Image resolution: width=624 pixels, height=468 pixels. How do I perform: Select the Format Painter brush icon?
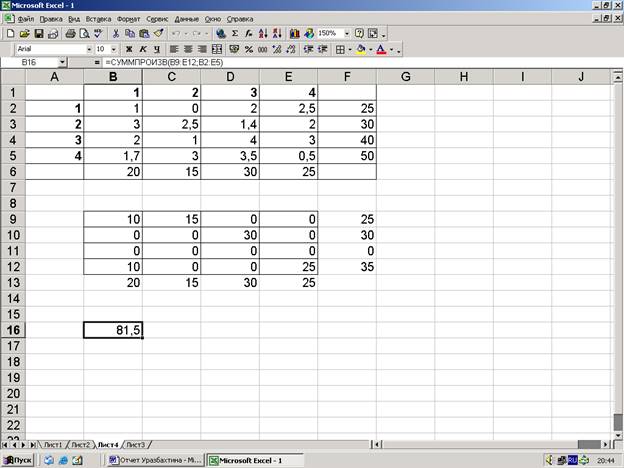pyautogui.click(x=158, y=33)
